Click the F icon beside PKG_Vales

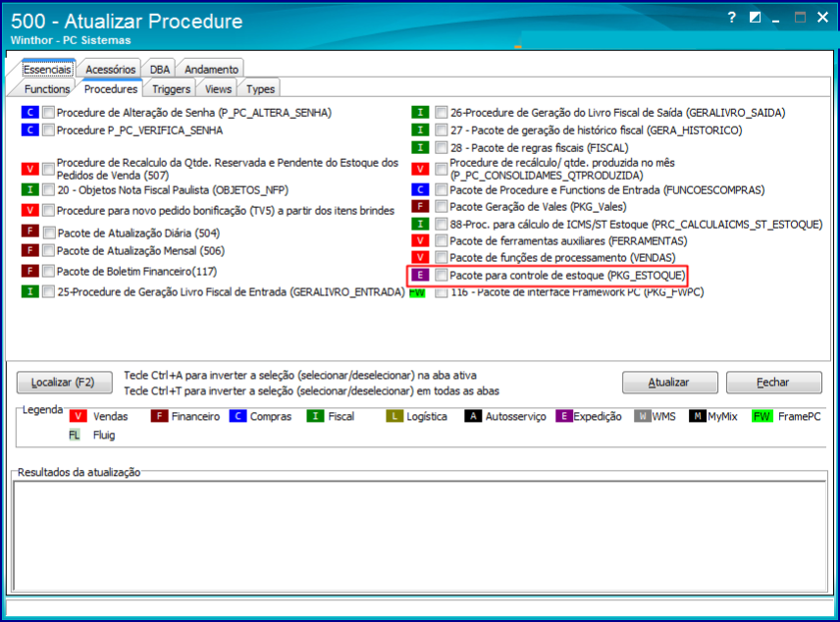pos(420,206)
